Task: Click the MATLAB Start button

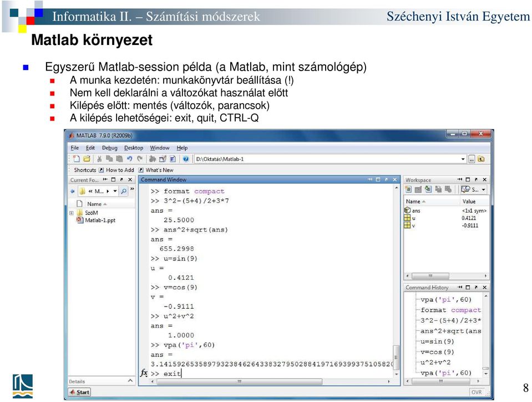Action: (x=80, y=392)
